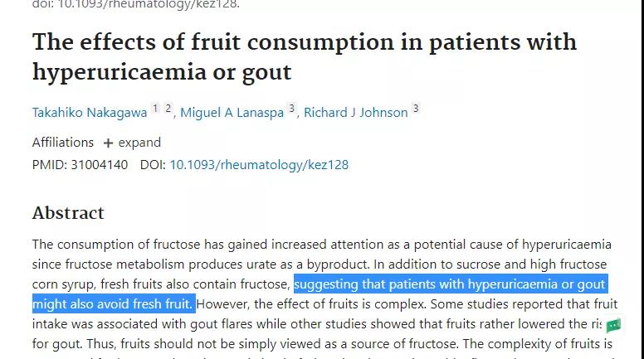Open the green chat bubble feedback icon
644x359 pixels.
613,326
